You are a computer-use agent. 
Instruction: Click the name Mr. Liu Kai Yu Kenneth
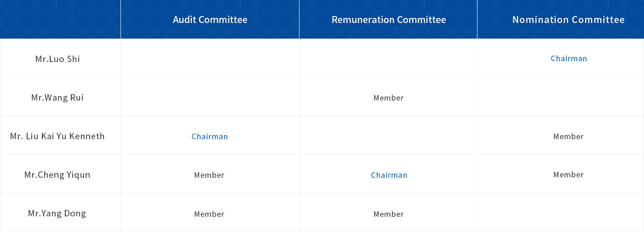[57, 136]
